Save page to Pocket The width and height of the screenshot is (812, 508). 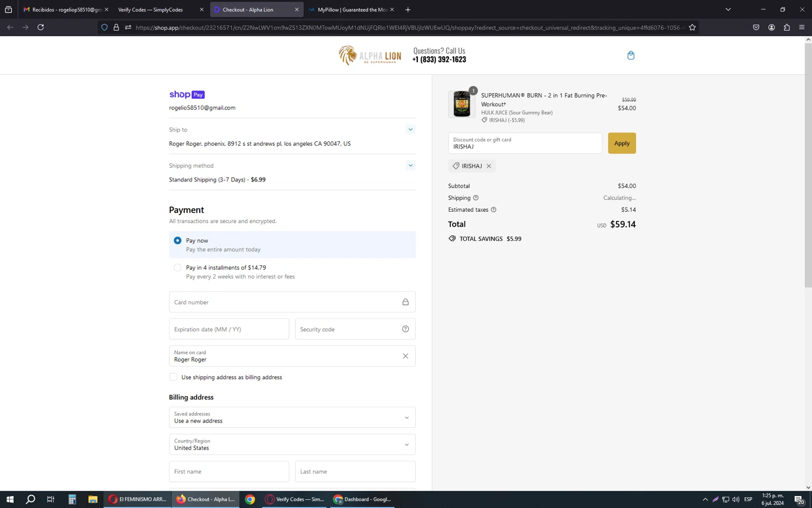[756, 27]
